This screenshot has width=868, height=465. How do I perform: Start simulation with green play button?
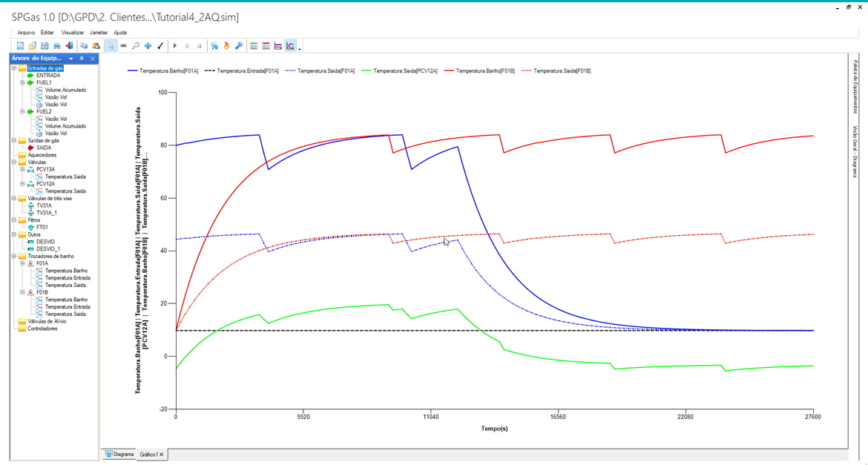pos(175,46)
